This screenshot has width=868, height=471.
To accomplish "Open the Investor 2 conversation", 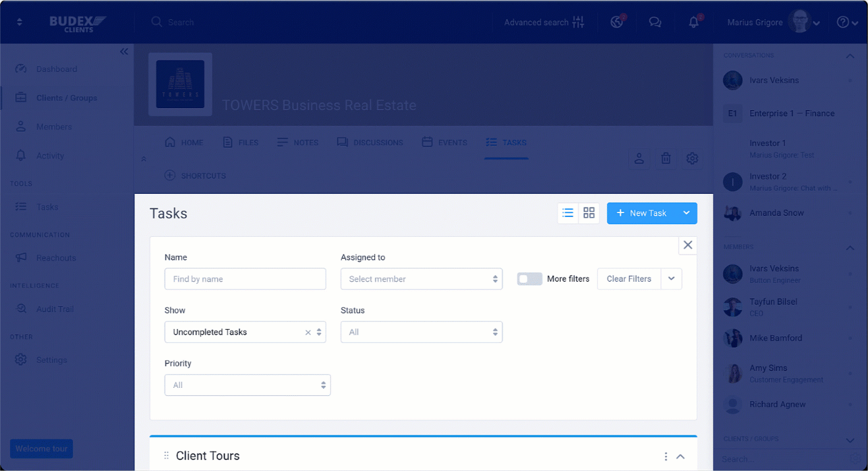I will [x=789, y=181].
